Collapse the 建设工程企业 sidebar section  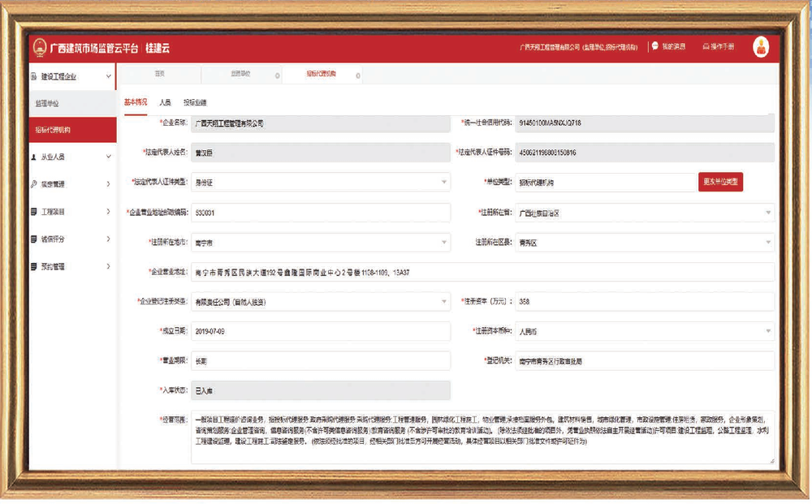108,76
